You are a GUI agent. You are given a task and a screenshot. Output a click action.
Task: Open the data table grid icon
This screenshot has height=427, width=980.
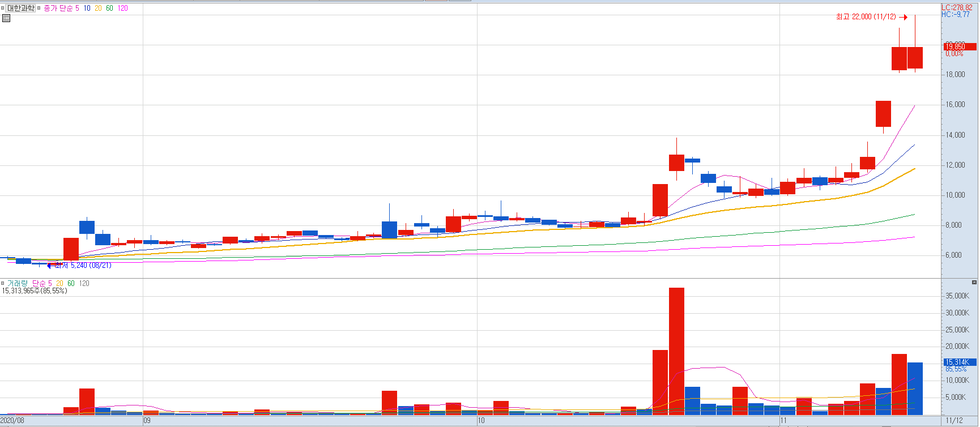(x=6, y=18)
